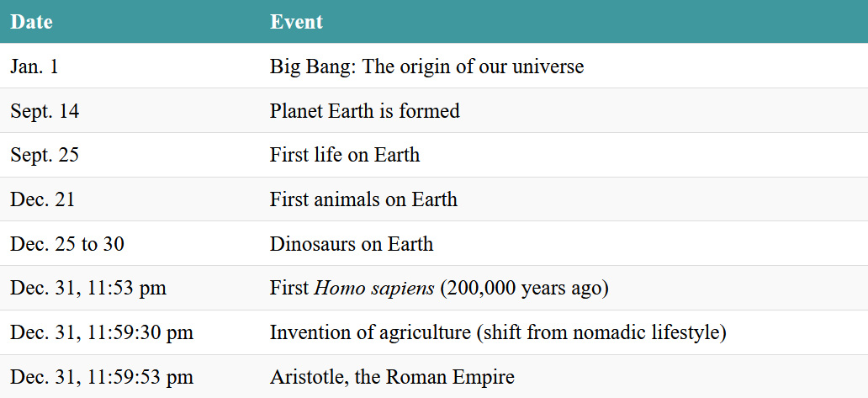Click Aristotle, the Roman Empire text
This screenshot has height=398, width=868.
pyautogui.click(x=392, y=378)
